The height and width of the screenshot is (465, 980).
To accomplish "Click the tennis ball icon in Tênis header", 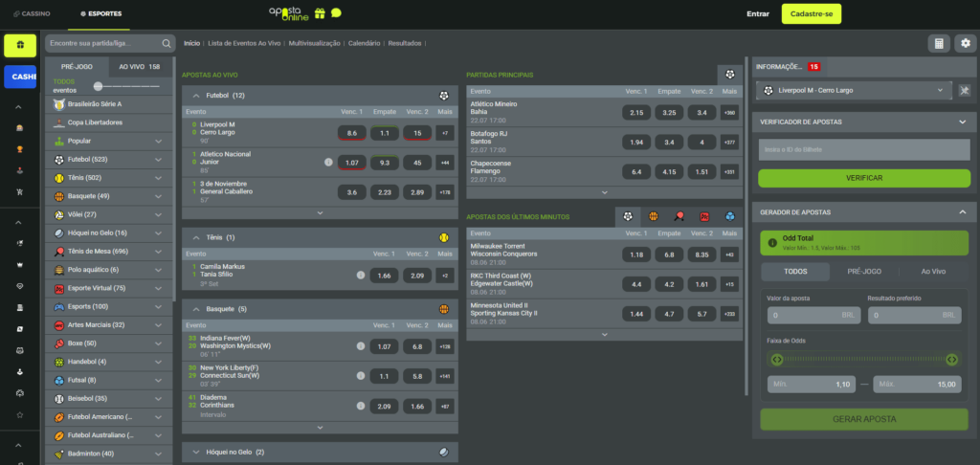I will coord(444,237).
